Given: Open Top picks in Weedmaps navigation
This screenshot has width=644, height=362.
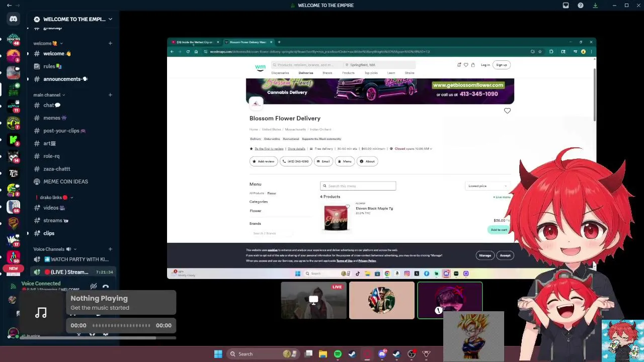Looking at the screenshot, I should pos(371,73).
